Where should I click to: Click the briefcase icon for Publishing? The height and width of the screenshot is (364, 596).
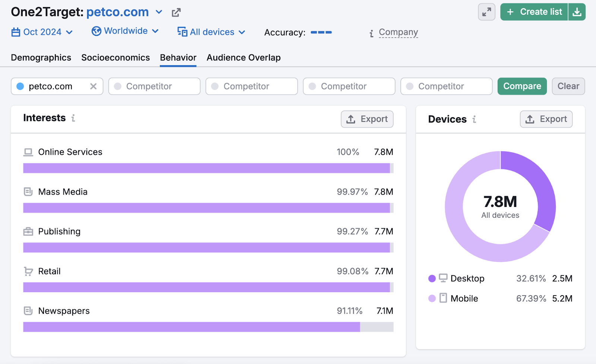28,232
